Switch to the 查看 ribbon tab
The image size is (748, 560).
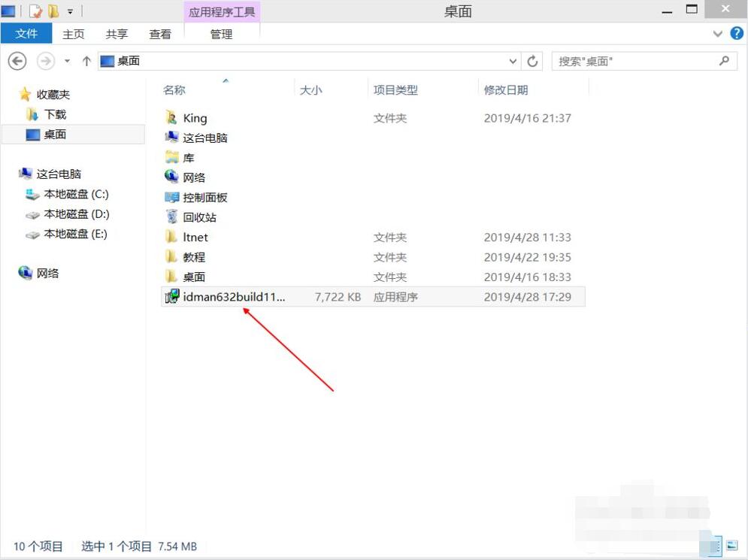160,34
